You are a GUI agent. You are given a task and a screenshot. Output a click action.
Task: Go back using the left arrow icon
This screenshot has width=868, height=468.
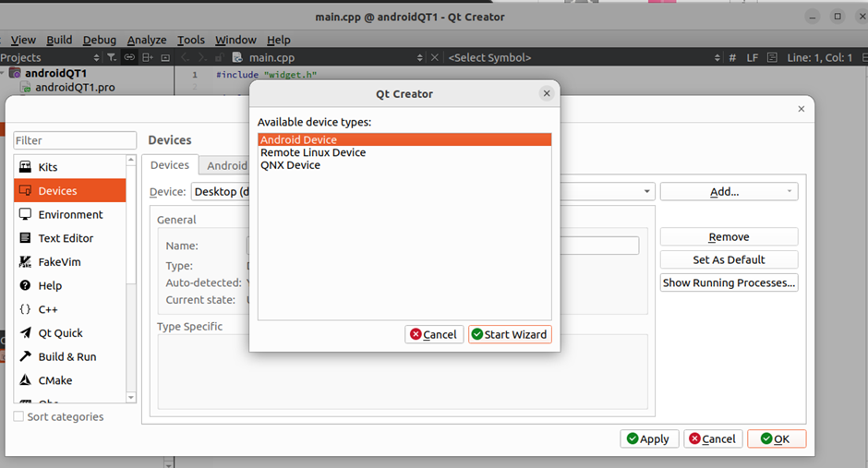tap(186, 57)
